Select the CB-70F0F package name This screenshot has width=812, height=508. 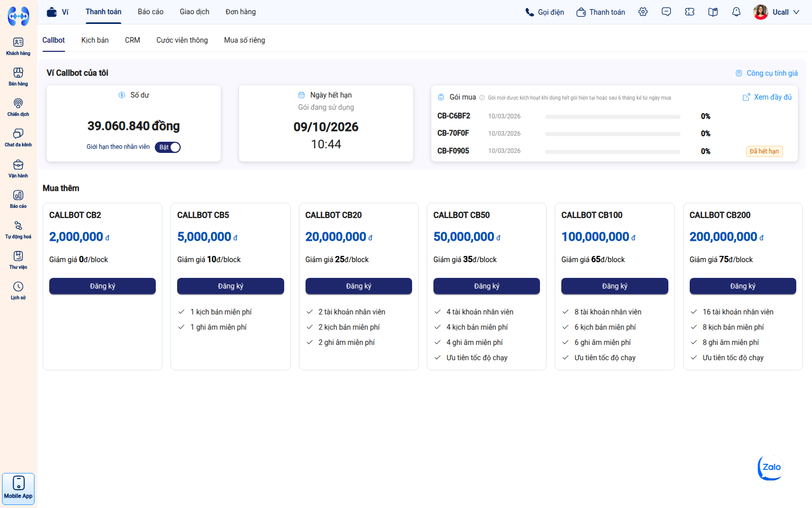point(453,133)
